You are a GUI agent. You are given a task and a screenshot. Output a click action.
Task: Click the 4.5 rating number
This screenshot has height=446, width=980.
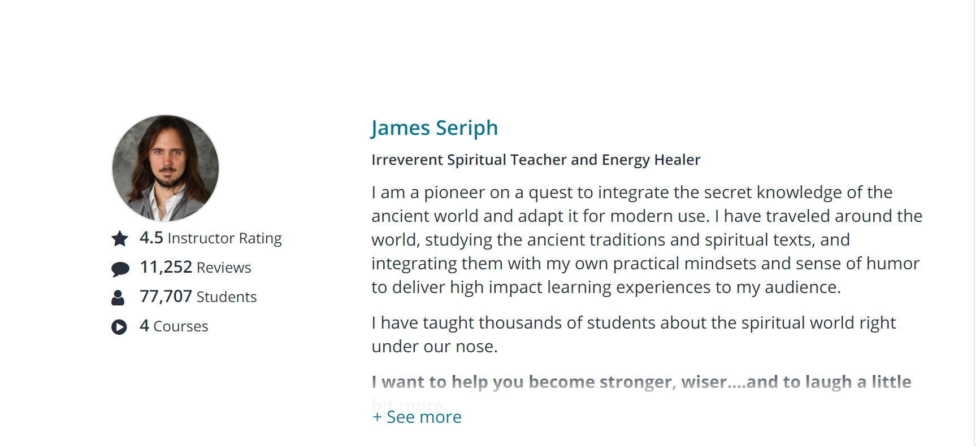(x=151, y=238)
